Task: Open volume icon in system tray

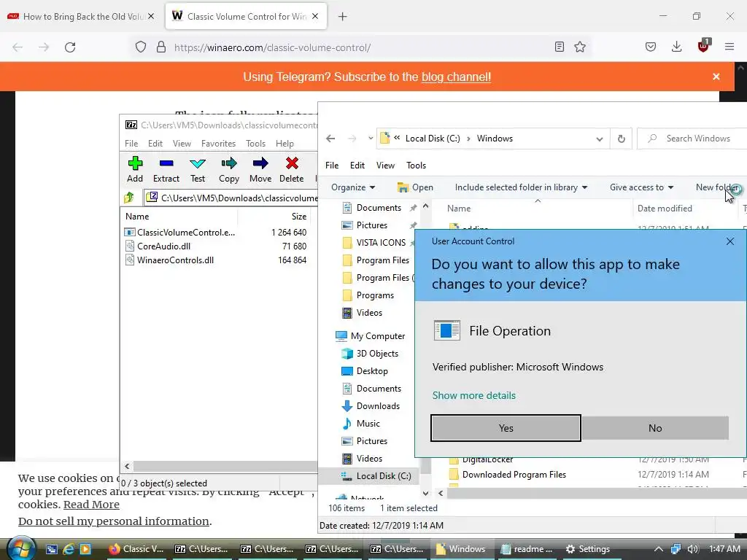Action: [x=693, y=549]
